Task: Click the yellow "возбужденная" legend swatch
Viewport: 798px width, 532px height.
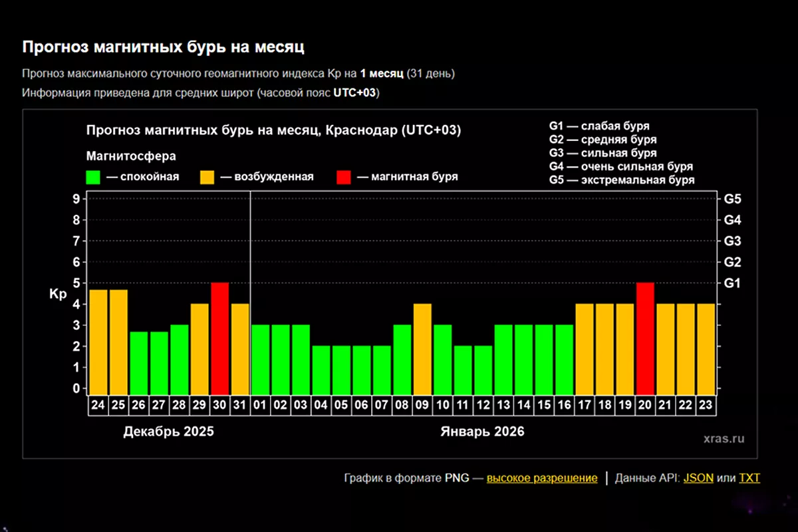Action: coord(207,177)
